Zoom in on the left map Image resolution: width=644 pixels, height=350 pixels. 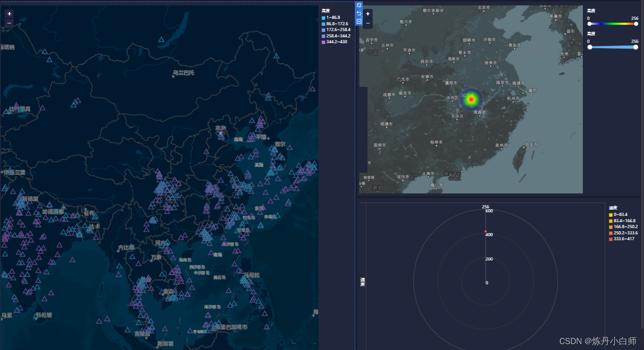[x=9, y=13]
